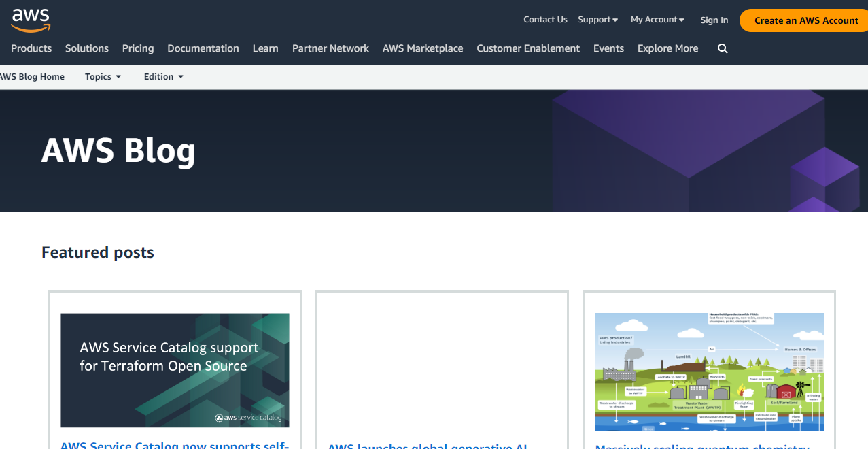
Task: Open the Massively scaling quantum chemistry post
Action: 702,446
